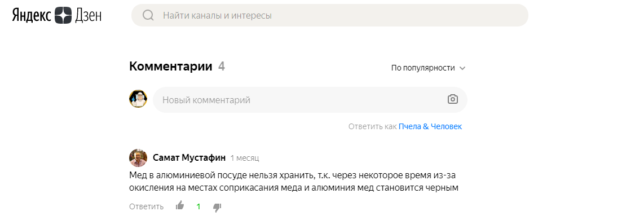
Task: Click the Дзен wordmark text
Action: click(89, 16)
